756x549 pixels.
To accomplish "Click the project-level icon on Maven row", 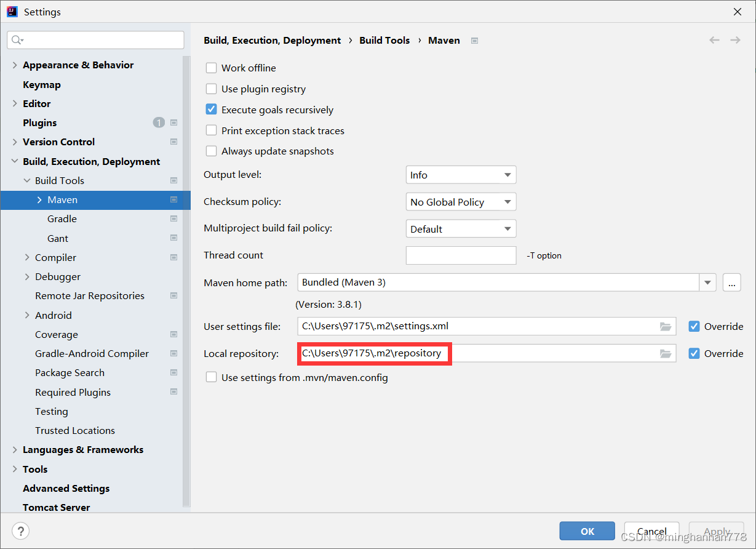I will click(174, 199).
